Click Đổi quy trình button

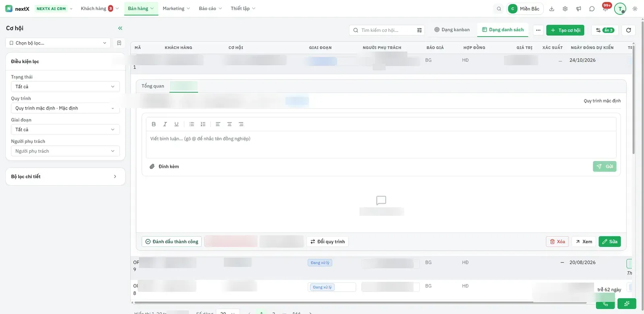pos(328,242)
